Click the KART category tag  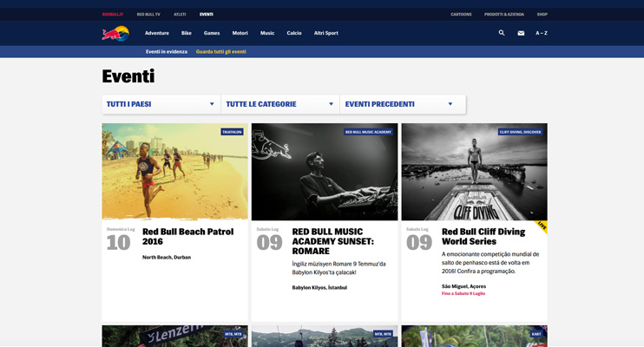click(536, 334)
